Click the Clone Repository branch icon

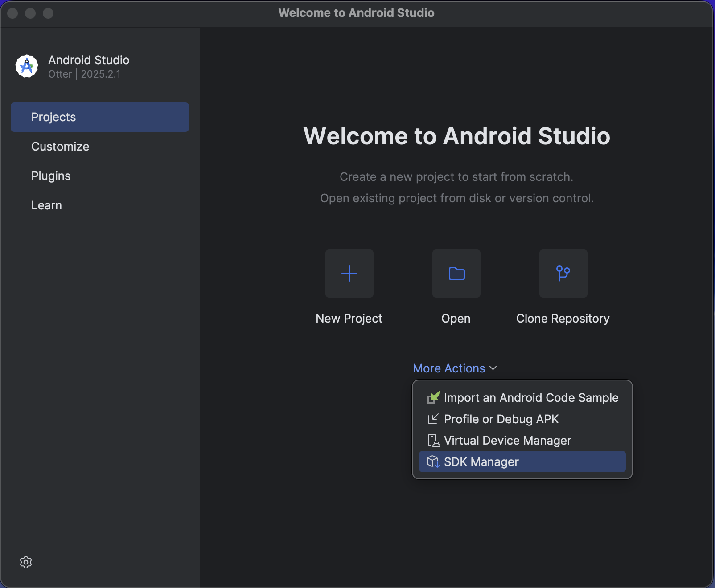click(x=563, y=274)
